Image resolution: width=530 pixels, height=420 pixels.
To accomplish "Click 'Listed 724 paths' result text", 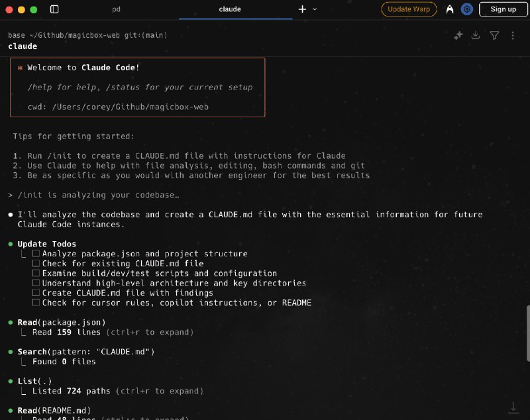I will pyautogui.click(x=72, y=391).
